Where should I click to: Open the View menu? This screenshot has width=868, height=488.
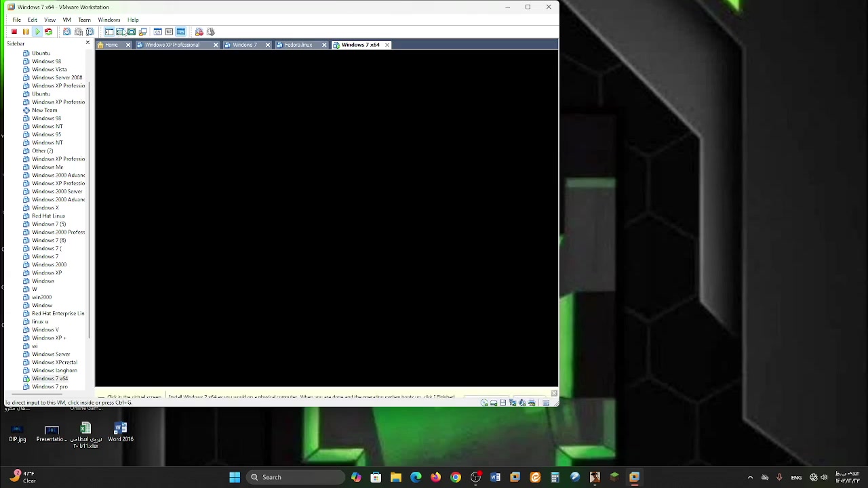(50, 20)
